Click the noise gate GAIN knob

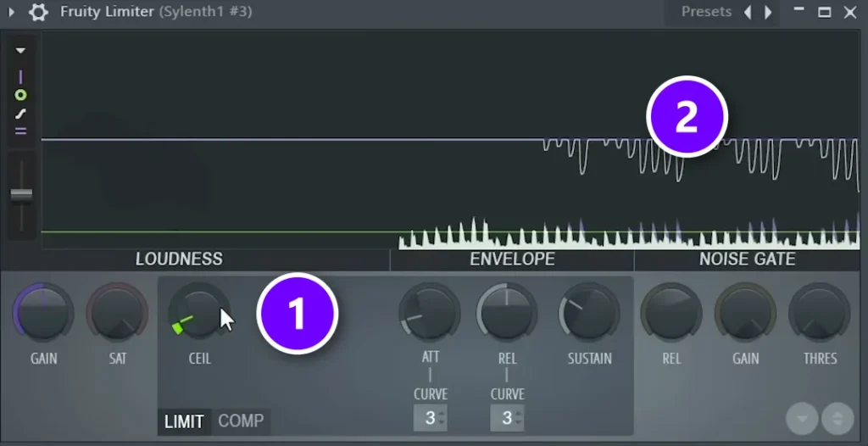745,313
